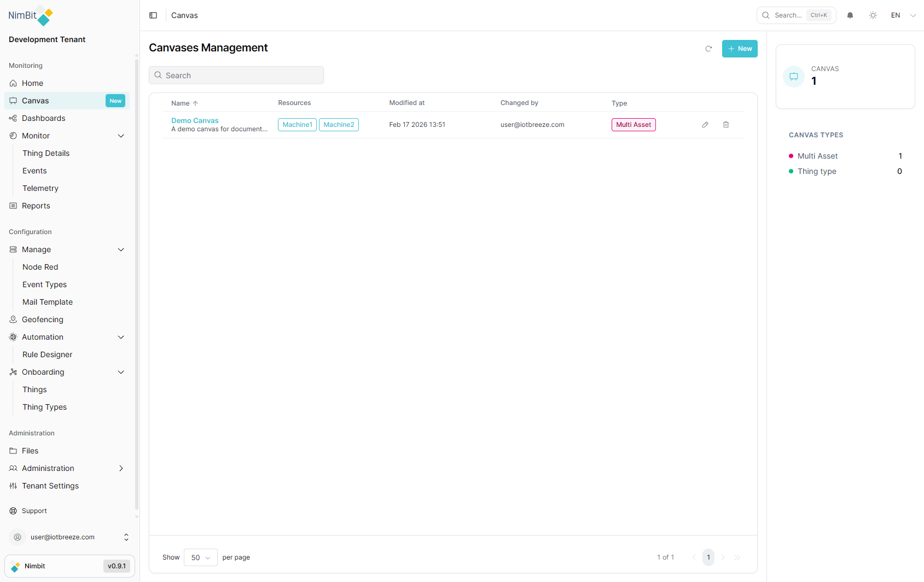Click the notification bell icon

pyautogui.click(x=850, y=15)
